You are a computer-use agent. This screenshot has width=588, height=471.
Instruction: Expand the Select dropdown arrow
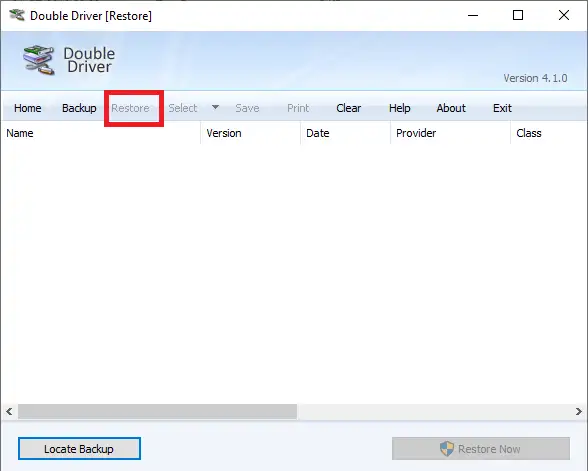point(215,107)
